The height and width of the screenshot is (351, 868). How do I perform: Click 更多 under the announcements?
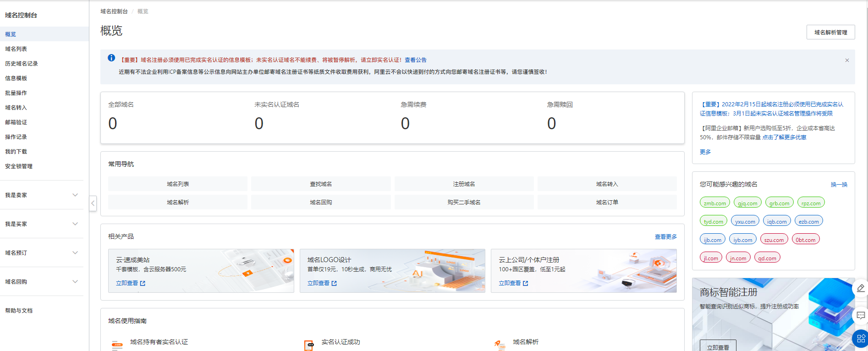[705, 152]
